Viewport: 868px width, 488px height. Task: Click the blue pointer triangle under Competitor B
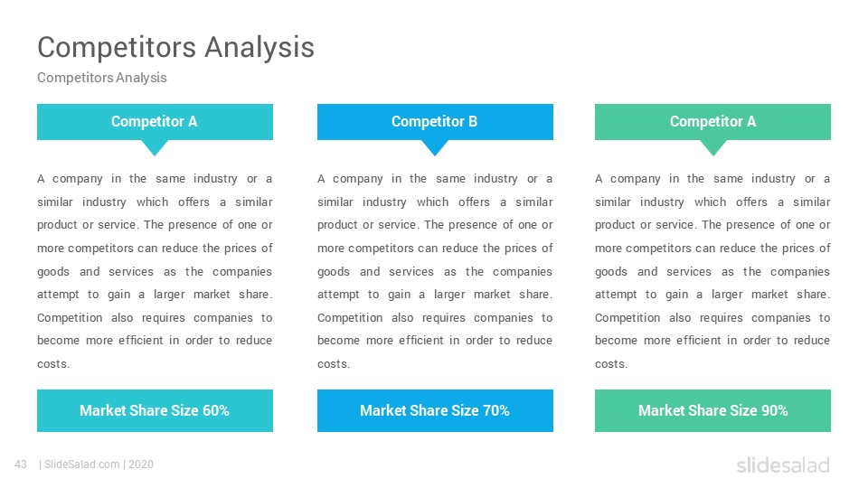435,146
